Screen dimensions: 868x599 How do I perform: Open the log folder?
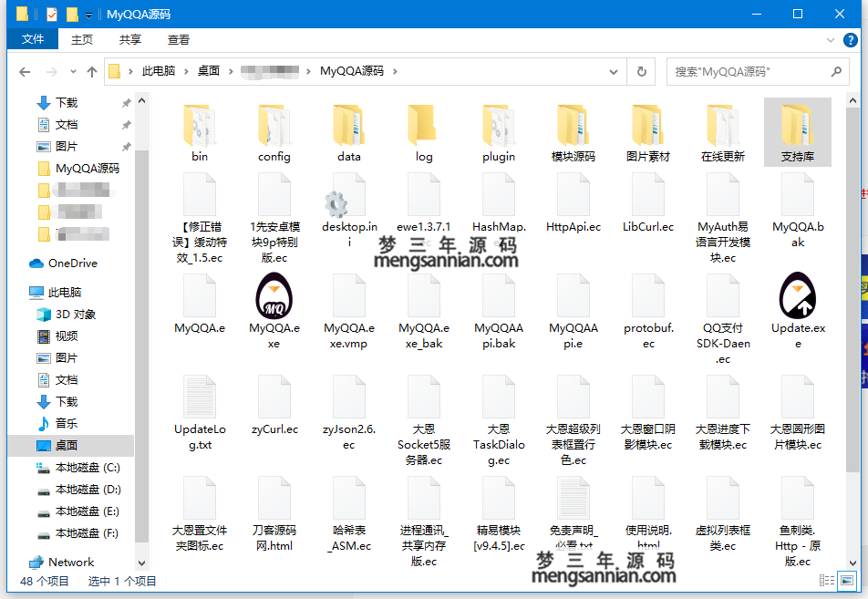pos(423,133)
